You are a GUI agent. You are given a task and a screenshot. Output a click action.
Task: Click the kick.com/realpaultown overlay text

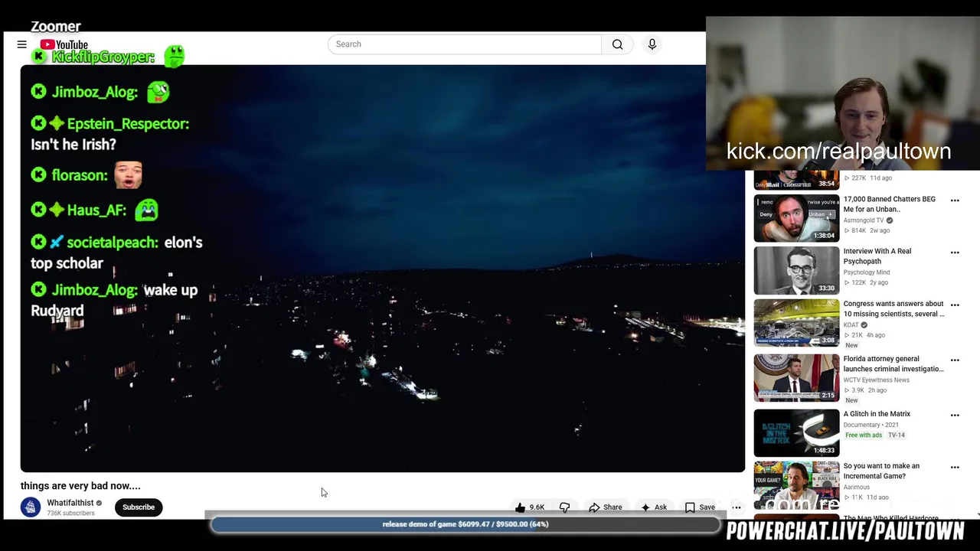coord(838,152)
